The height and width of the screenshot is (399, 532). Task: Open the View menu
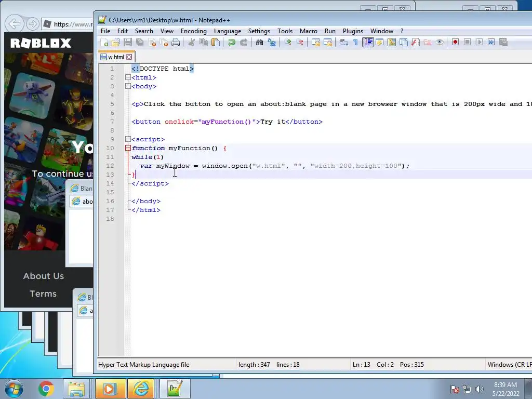pyautogui.click(x=167, y=31)
